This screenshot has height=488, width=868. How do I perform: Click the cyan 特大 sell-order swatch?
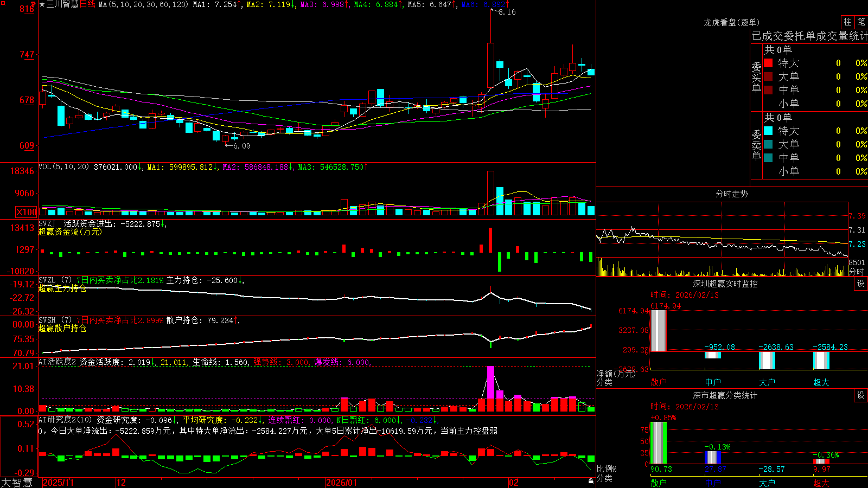pyautogui.click(x=768, y=131)
